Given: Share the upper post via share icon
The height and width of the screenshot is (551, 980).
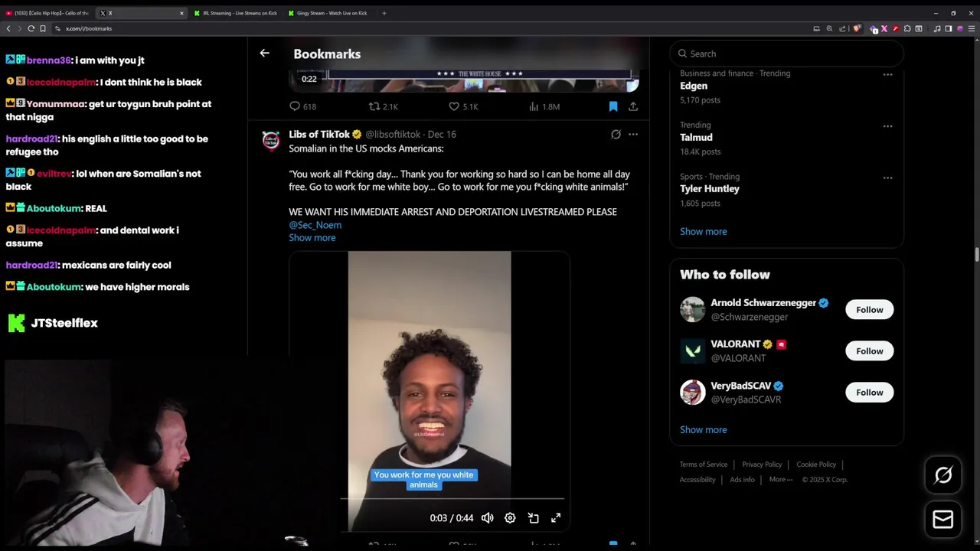Looking at the screenshot, I should (633, 106).
